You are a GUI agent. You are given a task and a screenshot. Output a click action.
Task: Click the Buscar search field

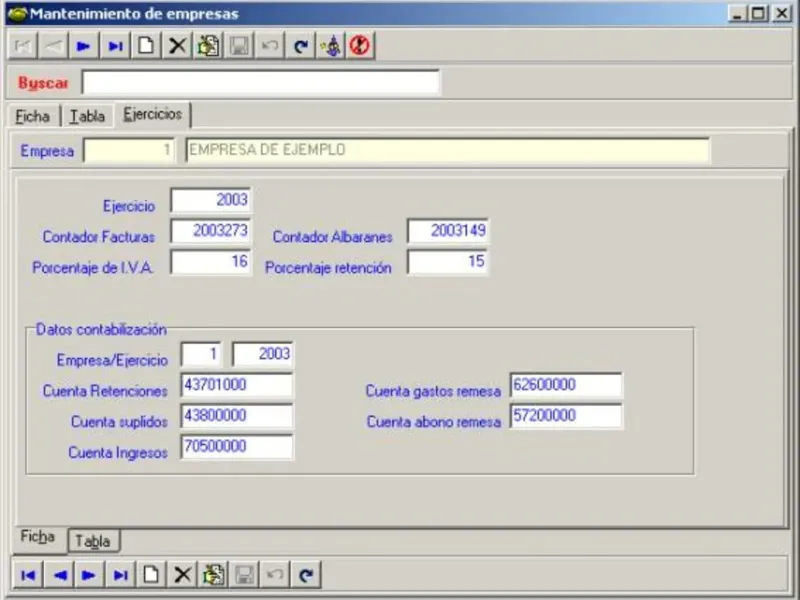261,83
